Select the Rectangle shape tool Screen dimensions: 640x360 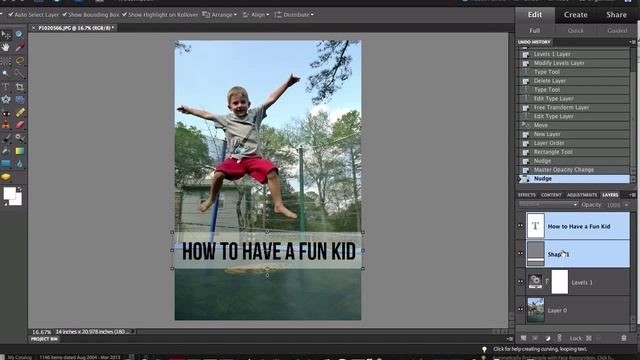6,164
